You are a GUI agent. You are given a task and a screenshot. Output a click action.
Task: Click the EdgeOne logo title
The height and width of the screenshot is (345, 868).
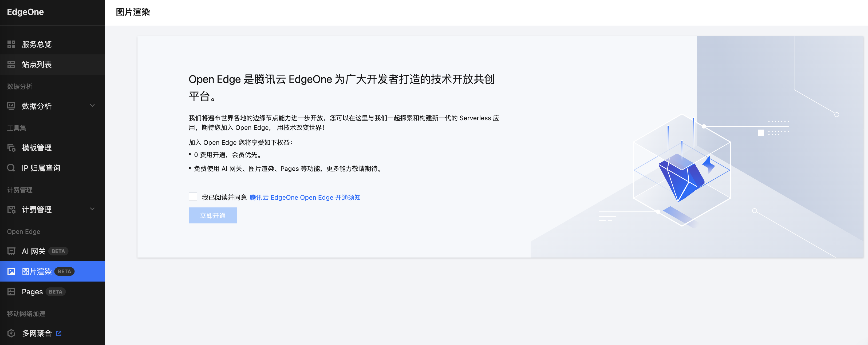[x=25, y=12]
